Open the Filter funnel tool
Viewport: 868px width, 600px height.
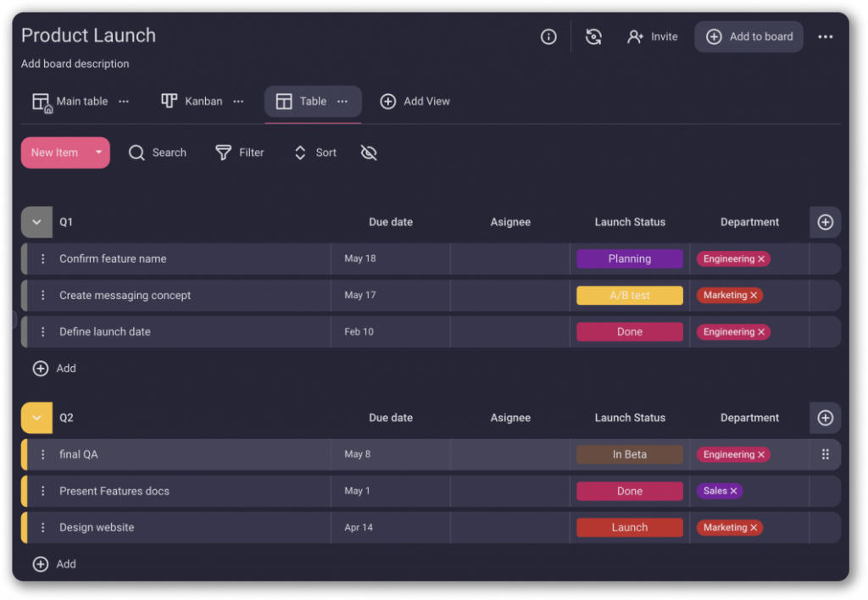(x=223, y=153)
